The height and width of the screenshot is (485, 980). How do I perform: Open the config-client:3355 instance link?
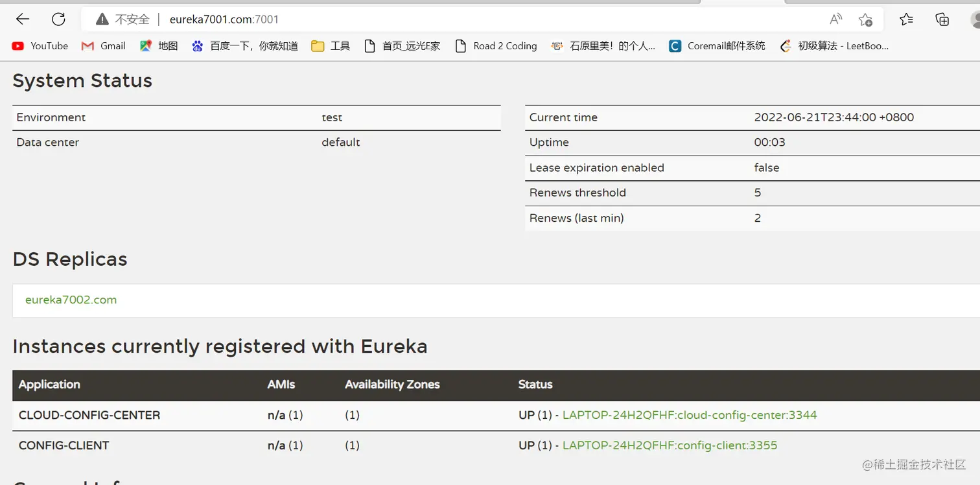pos(670,445)
